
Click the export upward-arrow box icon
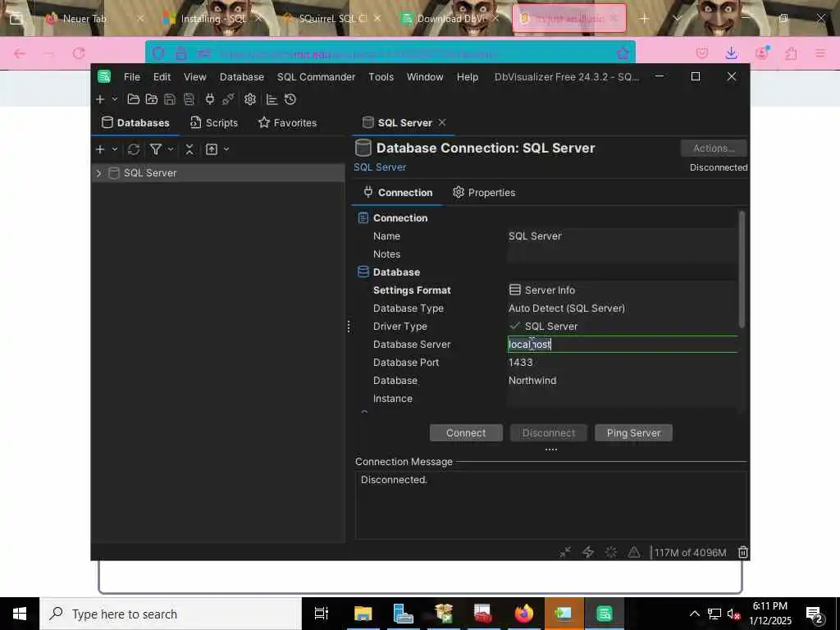tap(212, 149)
